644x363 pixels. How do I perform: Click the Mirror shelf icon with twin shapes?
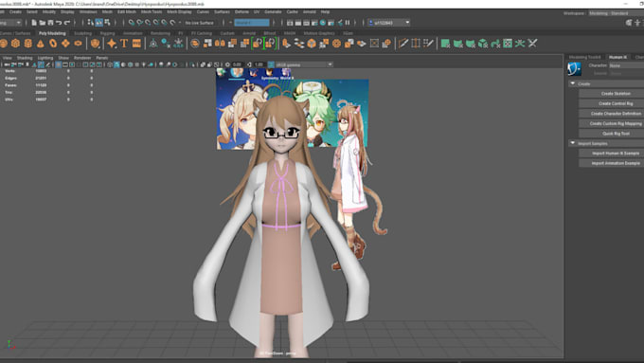coord(220,44)
